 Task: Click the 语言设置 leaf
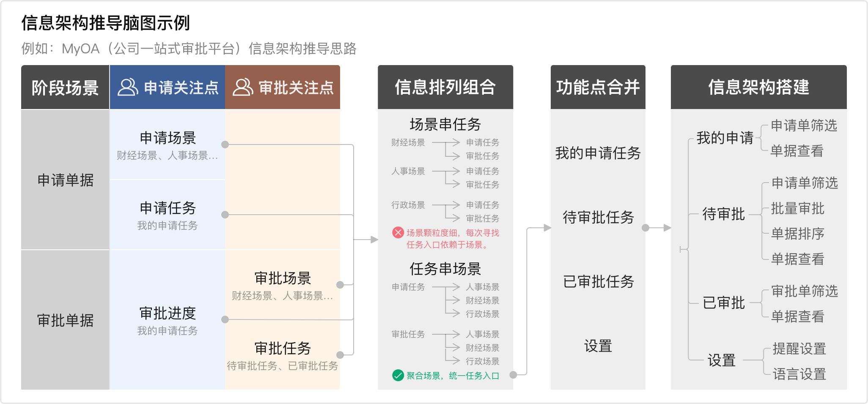(799, 374)
